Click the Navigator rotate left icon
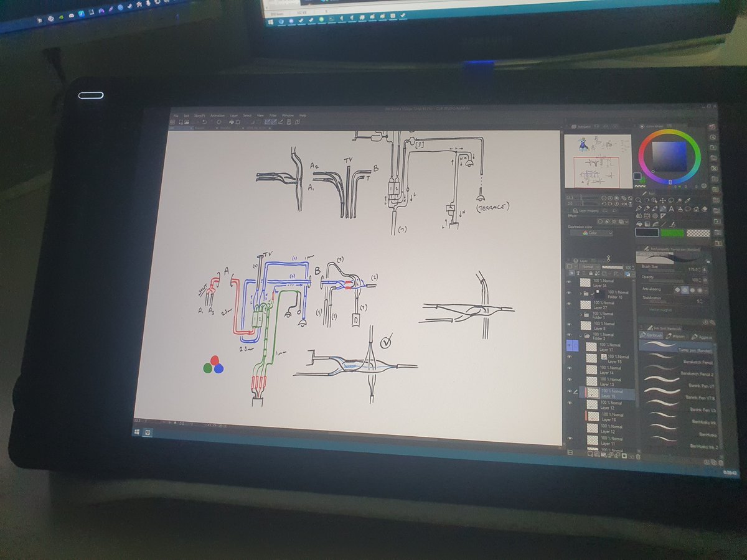747x560 pixels. pos(604,203)
